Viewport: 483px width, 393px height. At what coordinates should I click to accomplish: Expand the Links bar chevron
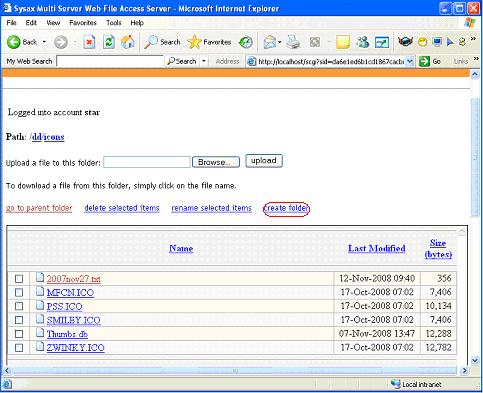point(476,59)
